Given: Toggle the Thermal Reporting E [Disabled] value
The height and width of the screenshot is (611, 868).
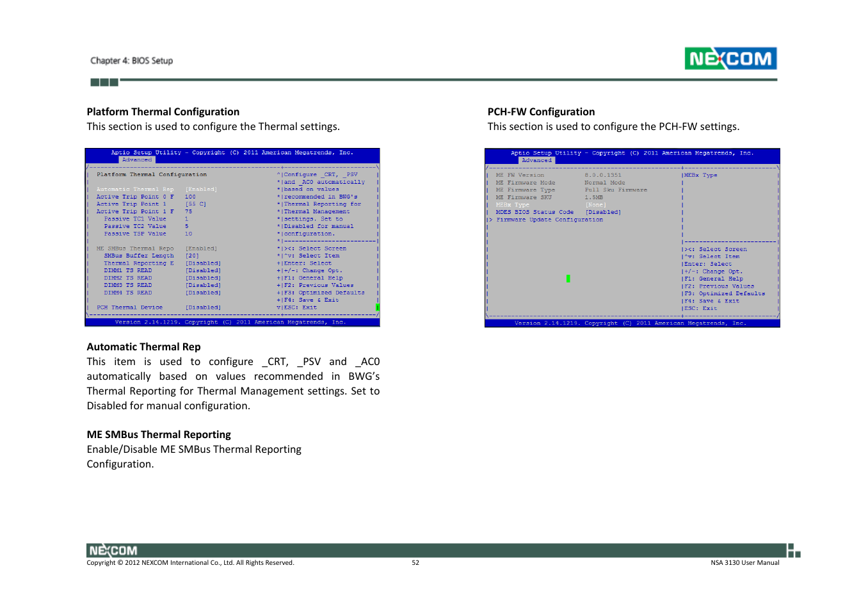Looking at the screenshot, I should click(204, 263).
